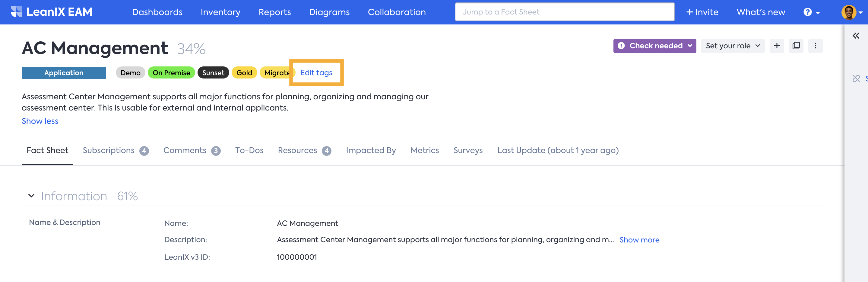
Task: Click the Edit tags link
Action: tap(316, 72)
